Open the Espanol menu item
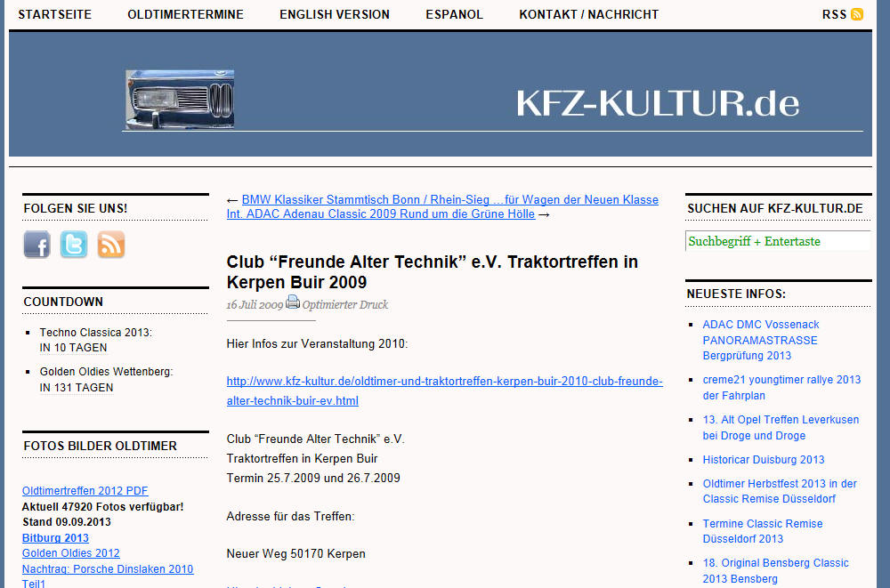890x588 pixels. (x=455, y=15)
